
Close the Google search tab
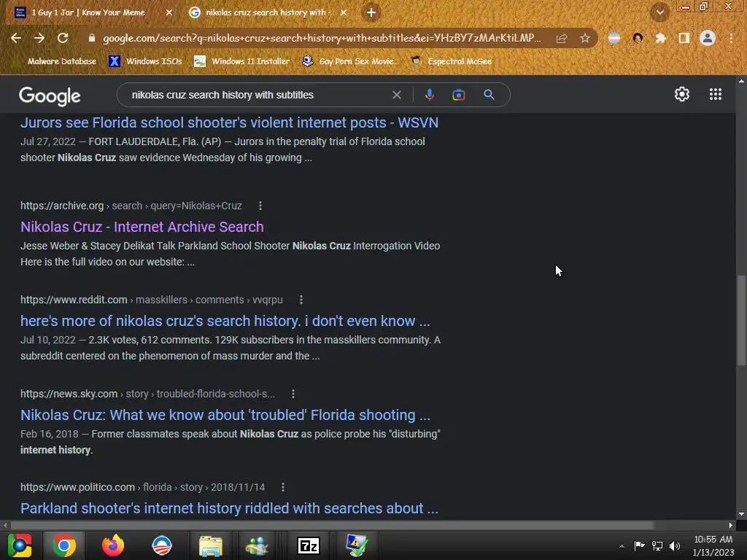coord(344,12)
